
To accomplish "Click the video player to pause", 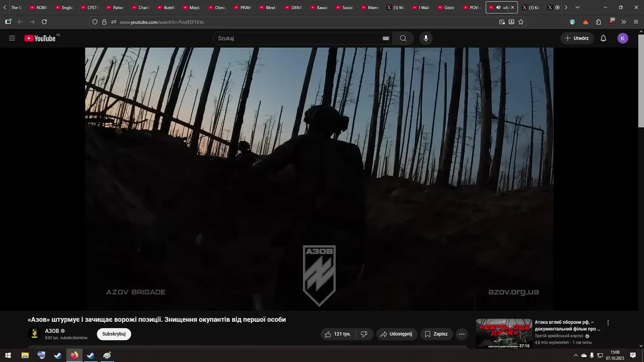I will coord(319,178).
